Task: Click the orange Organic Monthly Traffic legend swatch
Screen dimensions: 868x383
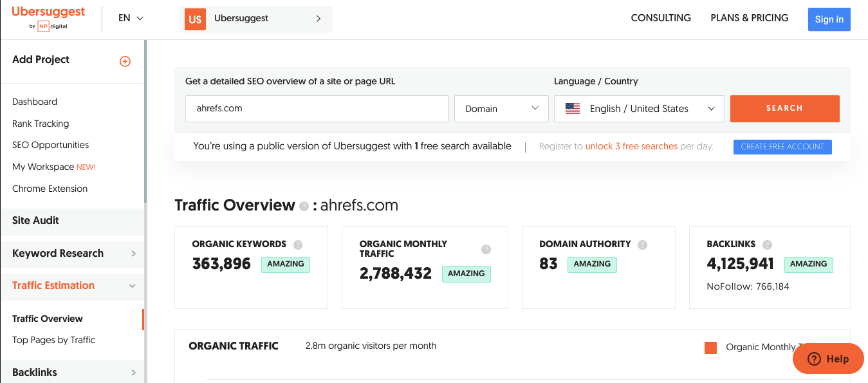Action: point(711,348)
